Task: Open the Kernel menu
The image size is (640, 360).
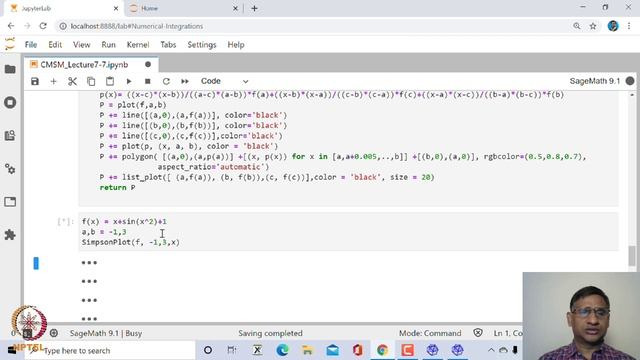Action: tap(138, 45)
